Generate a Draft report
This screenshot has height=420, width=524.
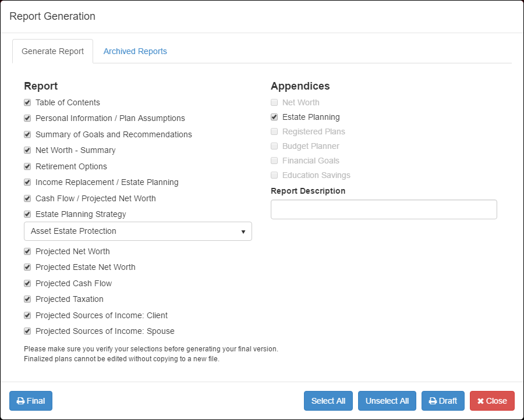pyautogui.click(x=442, y=401)
